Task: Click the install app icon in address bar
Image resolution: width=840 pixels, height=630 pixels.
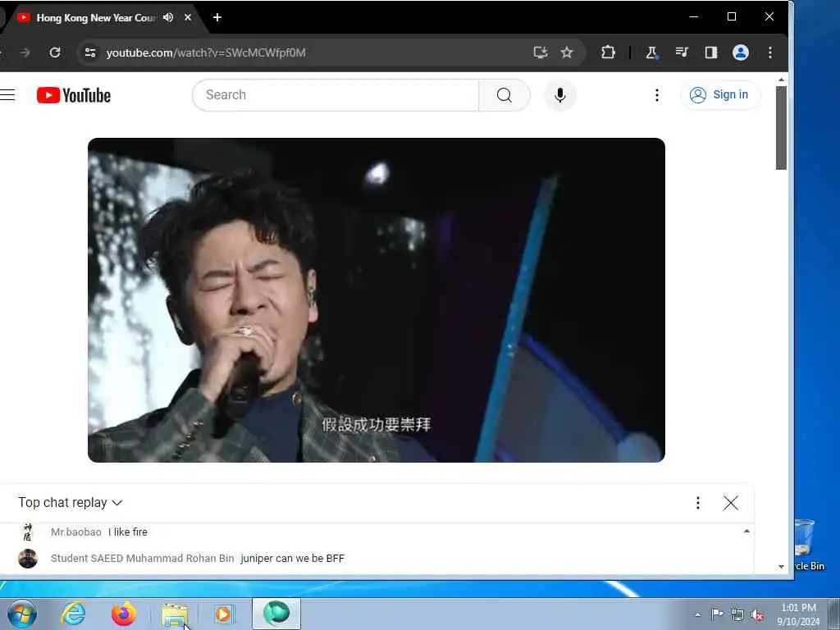Action: [x=541, y=52]
